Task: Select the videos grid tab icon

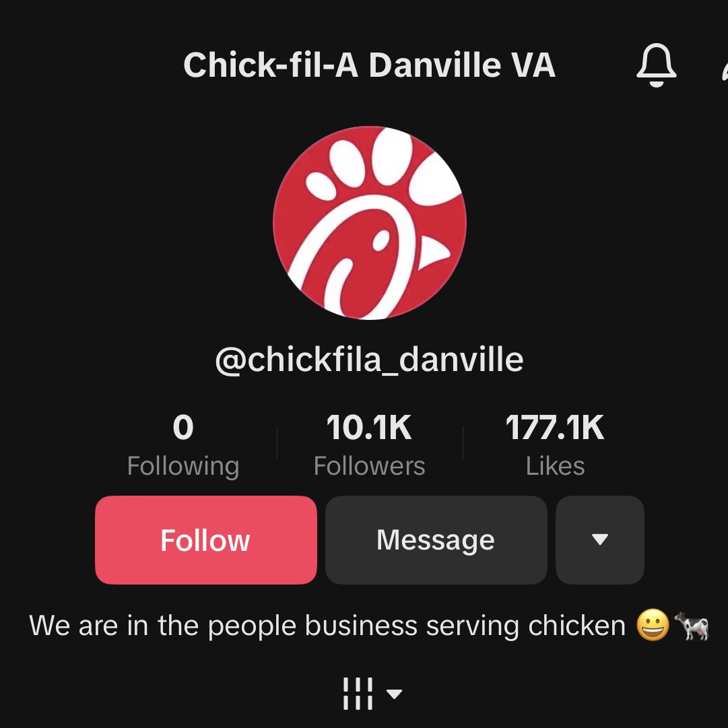Action: tap(358, 694)
